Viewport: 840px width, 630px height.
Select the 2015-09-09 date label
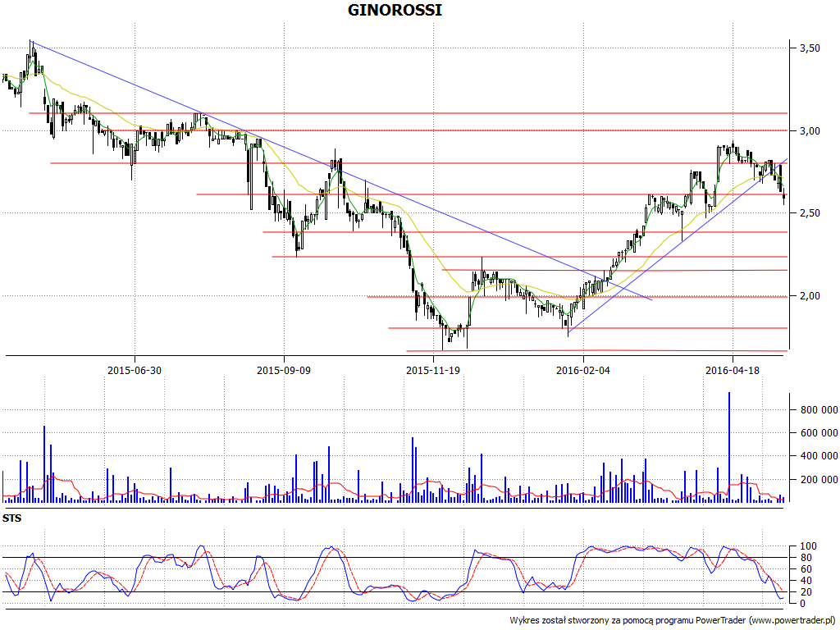(x=284, y=370)
